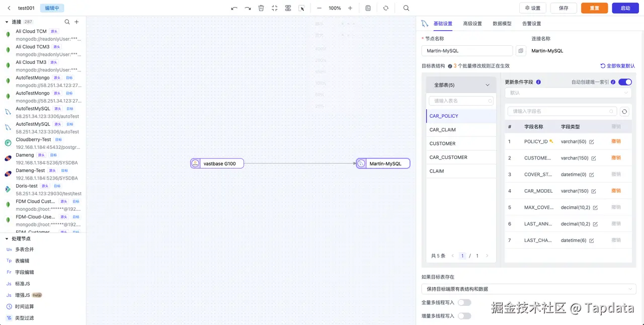
Task: Switch to the 高级设置 tab
Action: tap(472, 24)
